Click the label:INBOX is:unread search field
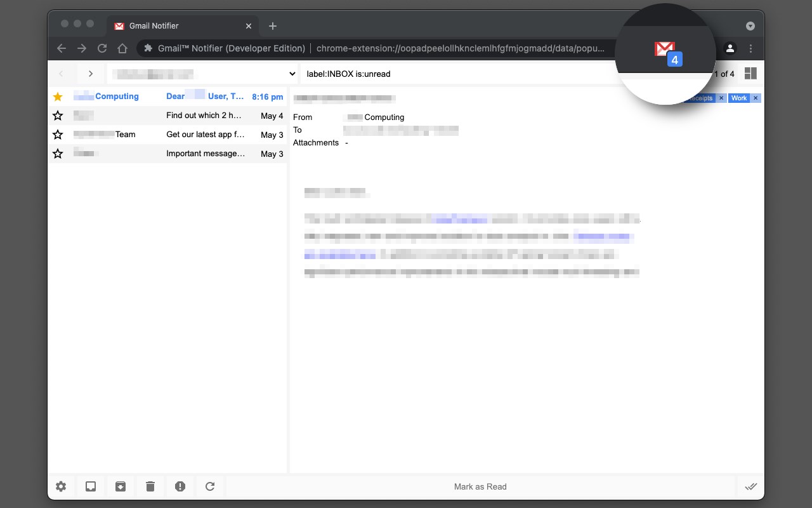The width and height of the screenshot is (812, 508). coord(457,74)
